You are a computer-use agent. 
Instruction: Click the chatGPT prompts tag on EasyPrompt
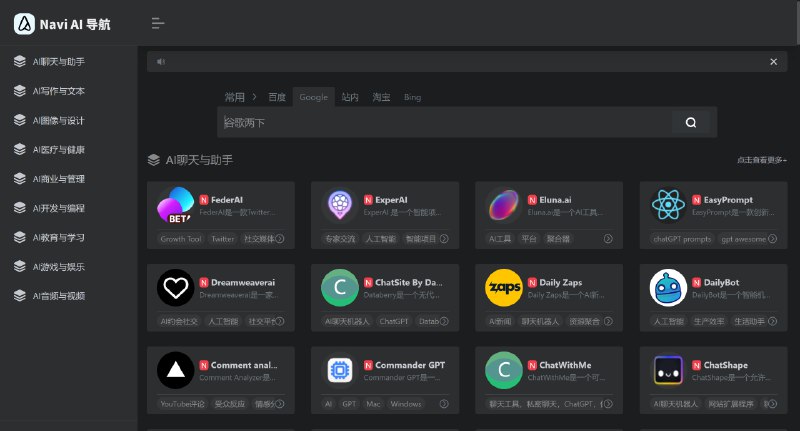[x=682, y=239]
